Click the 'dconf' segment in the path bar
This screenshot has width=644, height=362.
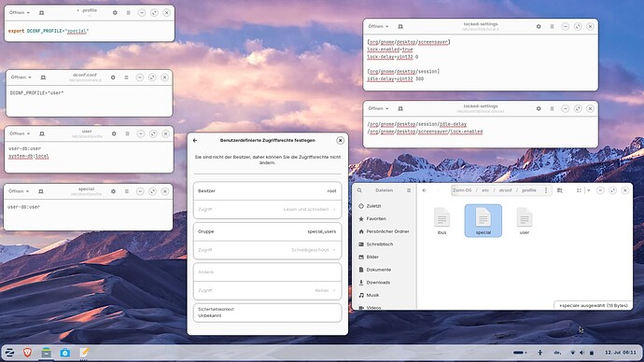coord(506,190)
